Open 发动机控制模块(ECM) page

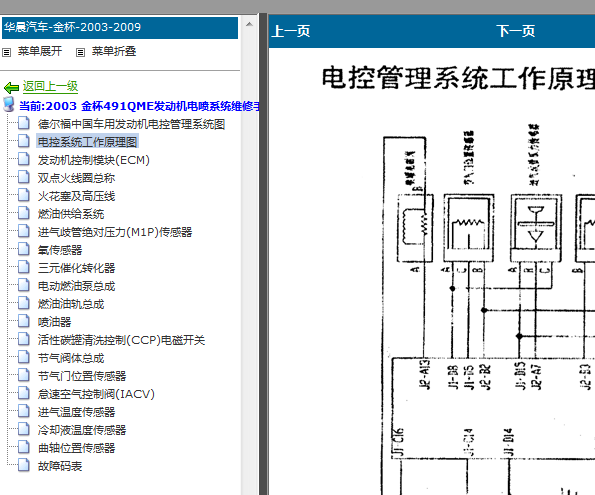coord(93,160)
